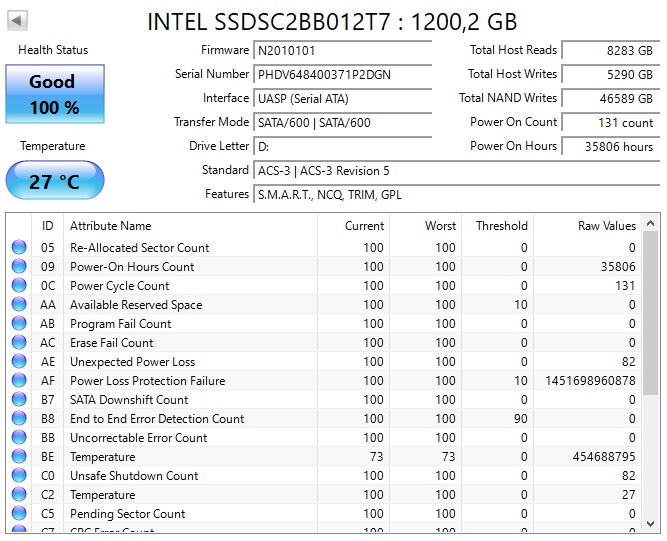Viewport: 667px width, 541px height.
Task: Click the previous disk arrow button
Action: point(17,21)
